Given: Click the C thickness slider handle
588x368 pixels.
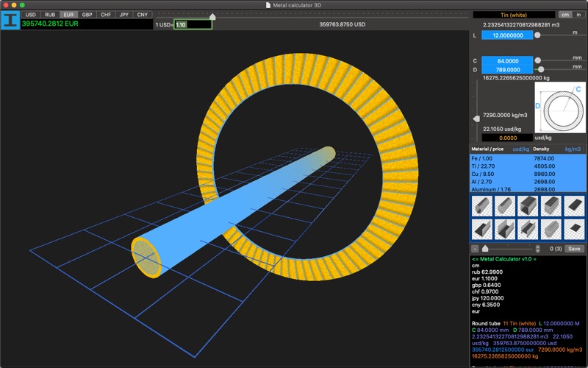Looking at the screenshot, I should (x=538, y=60).
